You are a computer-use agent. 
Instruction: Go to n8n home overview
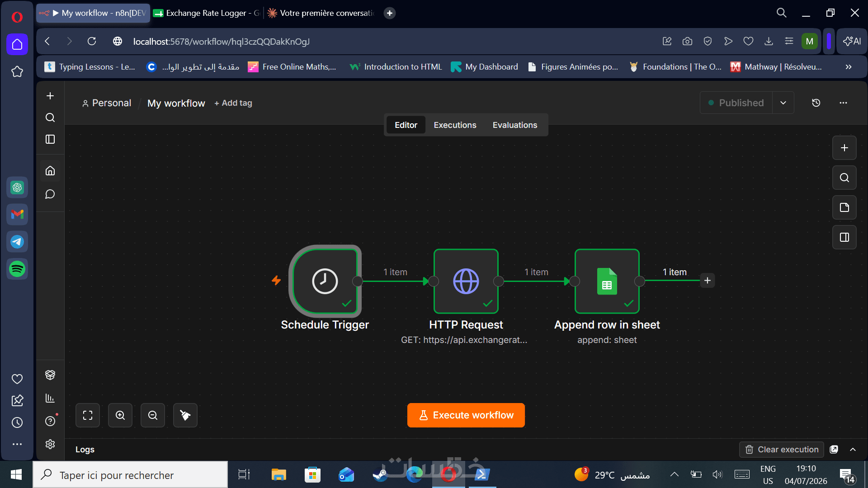click(x=50, y=171)
